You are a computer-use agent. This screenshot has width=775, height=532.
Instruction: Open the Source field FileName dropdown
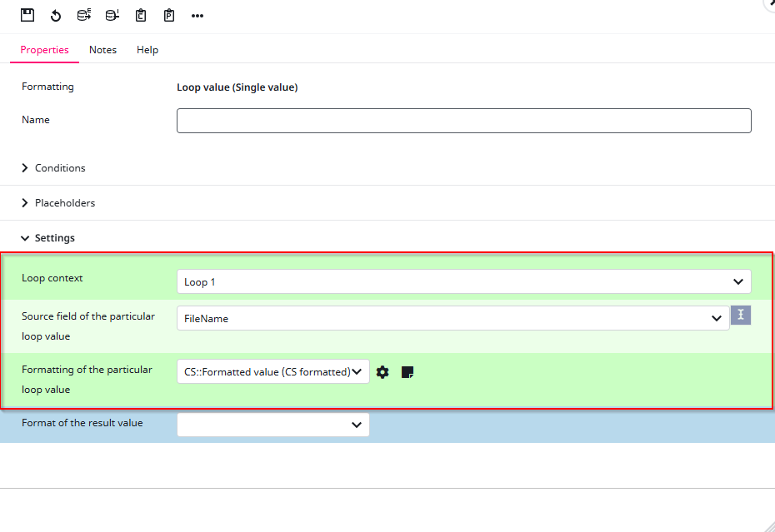452,318
